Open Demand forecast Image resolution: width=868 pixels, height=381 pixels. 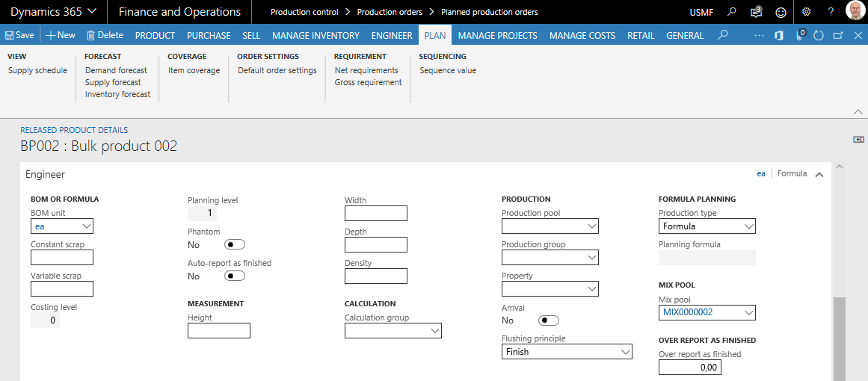(116, 70)
